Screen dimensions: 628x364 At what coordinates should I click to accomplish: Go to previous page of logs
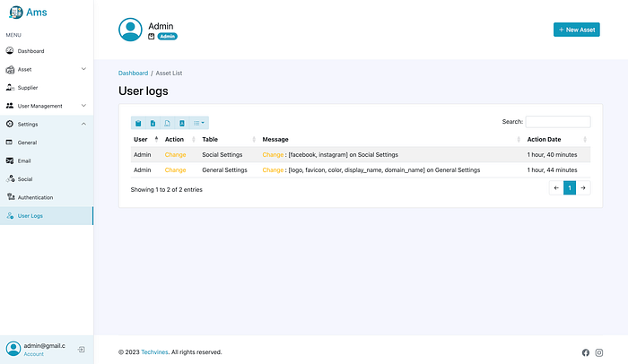pyautogui.click(x=556, y=187)
